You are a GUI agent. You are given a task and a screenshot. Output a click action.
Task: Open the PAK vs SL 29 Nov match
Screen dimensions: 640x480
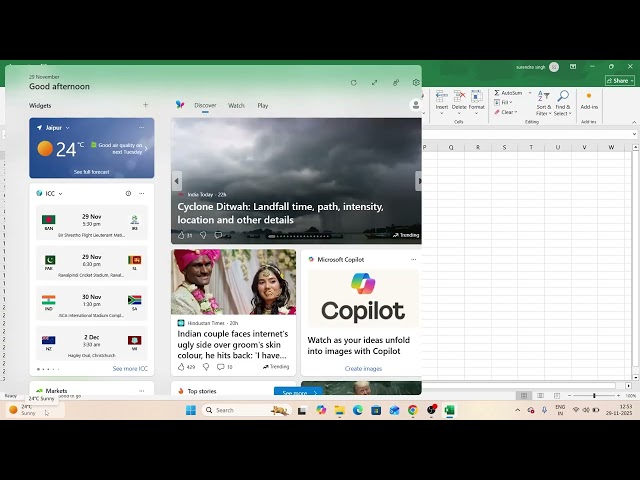point(91,263)
